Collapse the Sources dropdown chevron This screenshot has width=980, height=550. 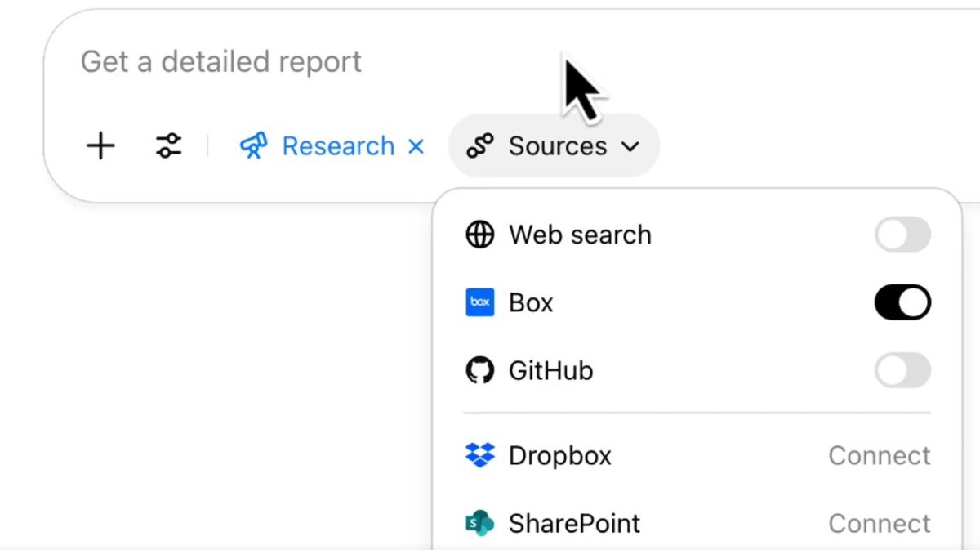[630, 147]
